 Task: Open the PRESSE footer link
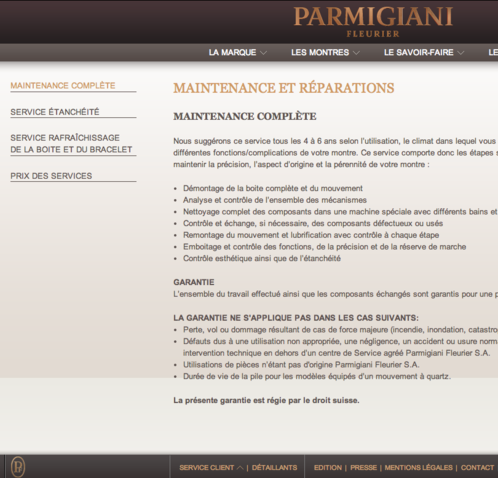tap(363, 468)
